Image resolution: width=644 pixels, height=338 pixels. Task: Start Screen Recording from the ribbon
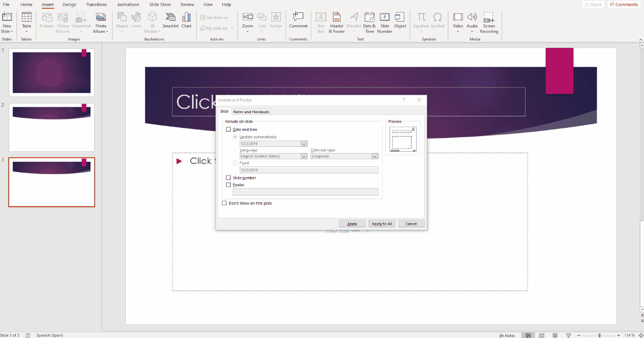(x=489, y=22)
